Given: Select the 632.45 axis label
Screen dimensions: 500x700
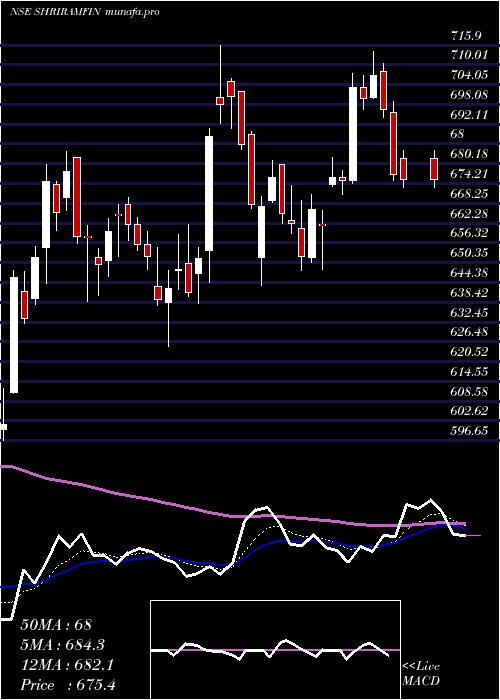Looking at the screenshot, I should point(469,312).
